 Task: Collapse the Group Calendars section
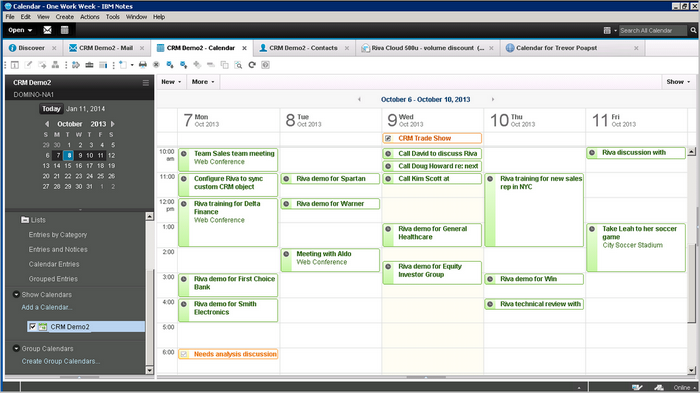point(16,349)
